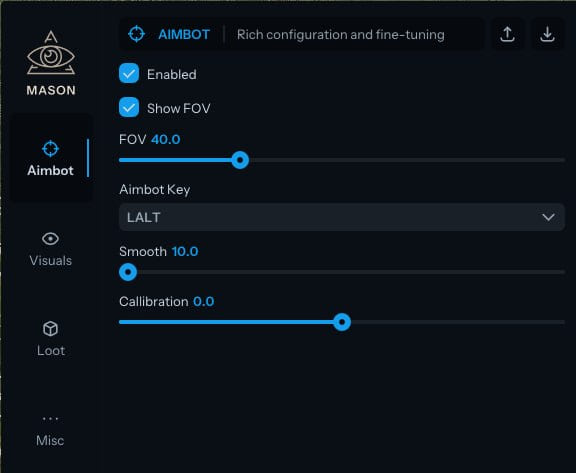The image size is (576, 473).
Task: Select the Aimbot crosshair sidebar icon
Action: 50,149
